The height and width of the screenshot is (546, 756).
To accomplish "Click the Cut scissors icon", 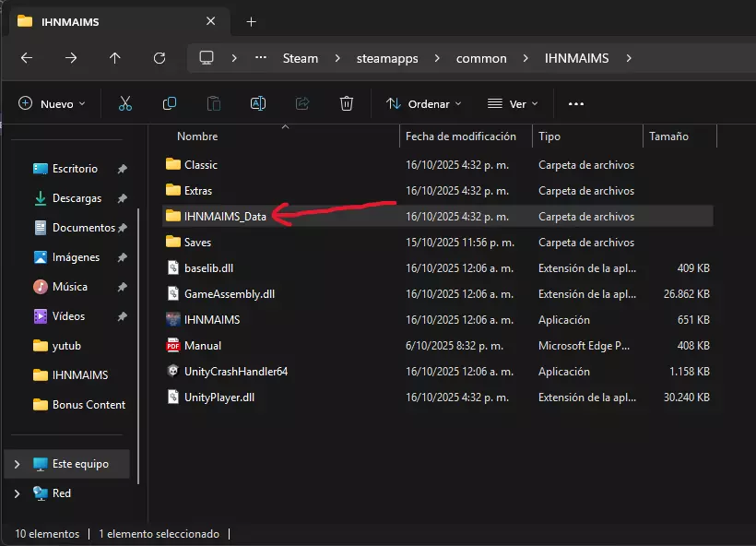I will coord(125,104).
